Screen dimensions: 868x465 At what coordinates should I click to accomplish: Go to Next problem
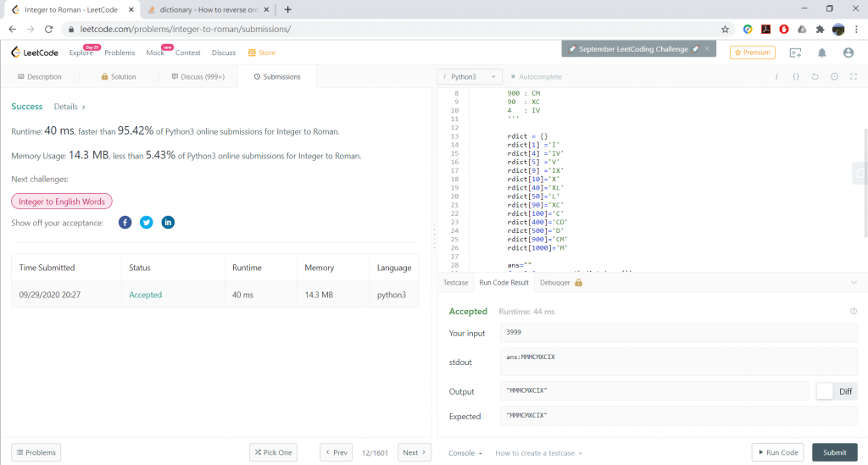[x=414, y=452]
